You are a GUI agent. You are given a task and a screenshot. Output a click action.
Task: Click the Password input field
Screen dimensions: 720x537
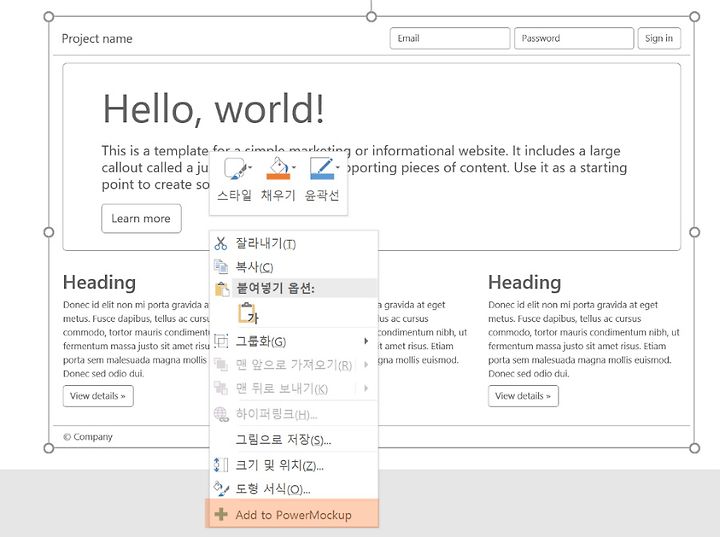coord(574,38)
